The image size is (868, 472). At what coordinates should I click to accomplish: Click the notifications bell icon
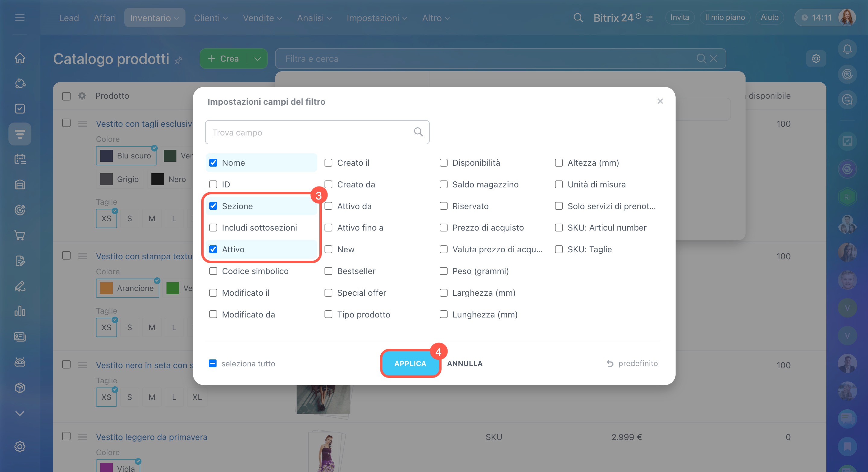coord(847,49)
